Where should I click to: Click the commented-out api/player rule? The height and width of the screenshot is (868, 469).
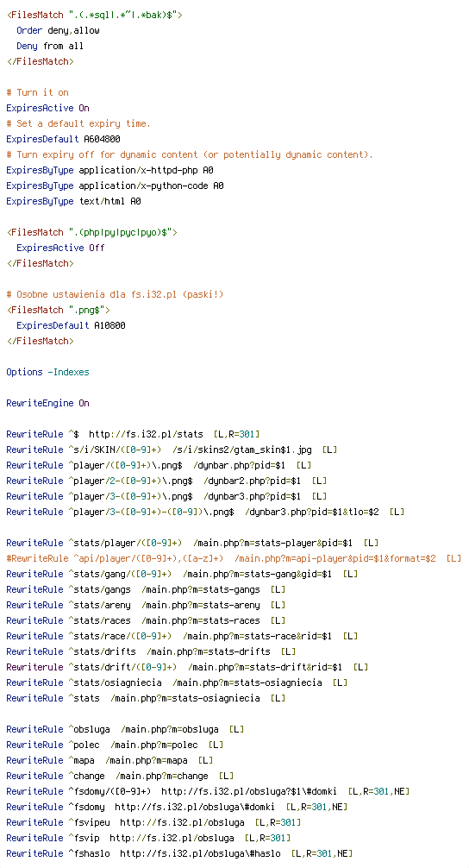pos(234,558)
